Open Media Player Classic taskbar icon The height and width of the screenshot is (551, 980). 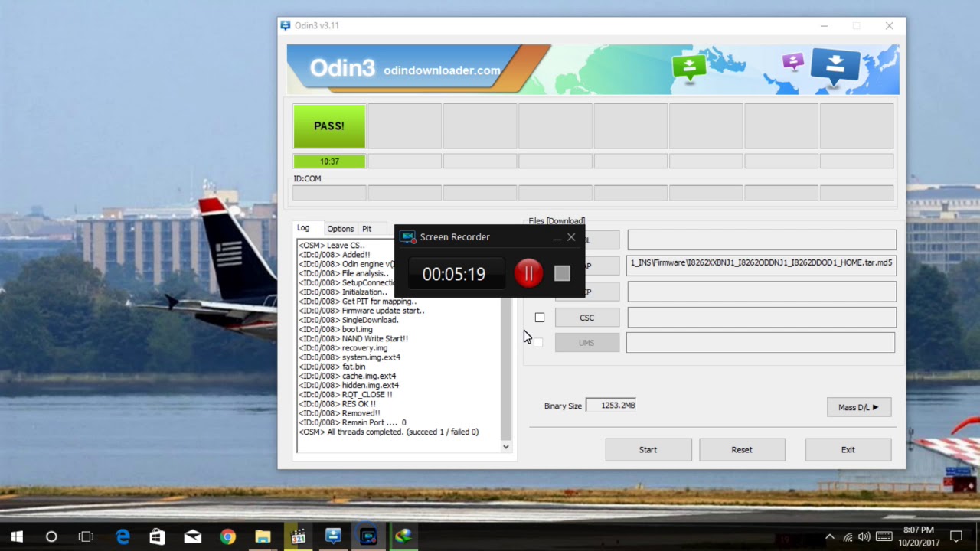(298, 536)
